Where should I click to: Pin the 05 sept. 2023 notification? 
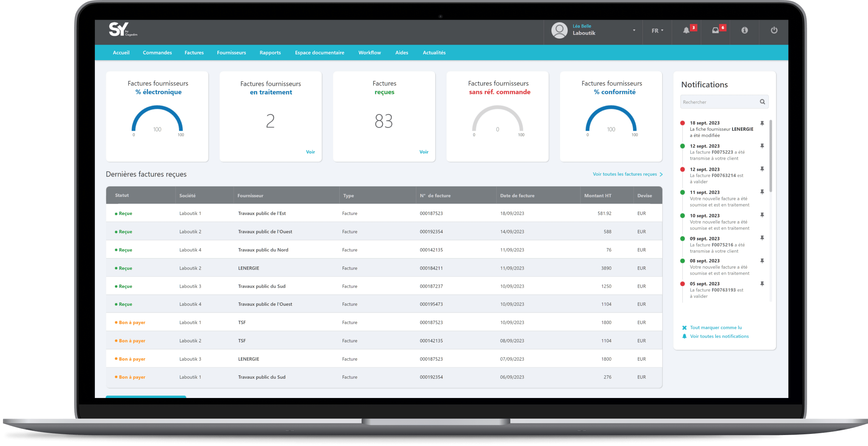(x=762, y=284)
